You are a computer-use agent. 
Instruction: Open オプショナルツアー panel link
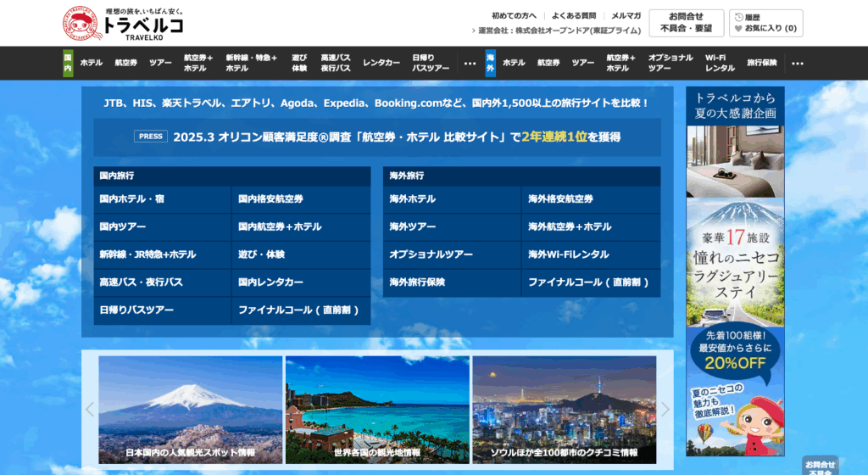point(452,254)
